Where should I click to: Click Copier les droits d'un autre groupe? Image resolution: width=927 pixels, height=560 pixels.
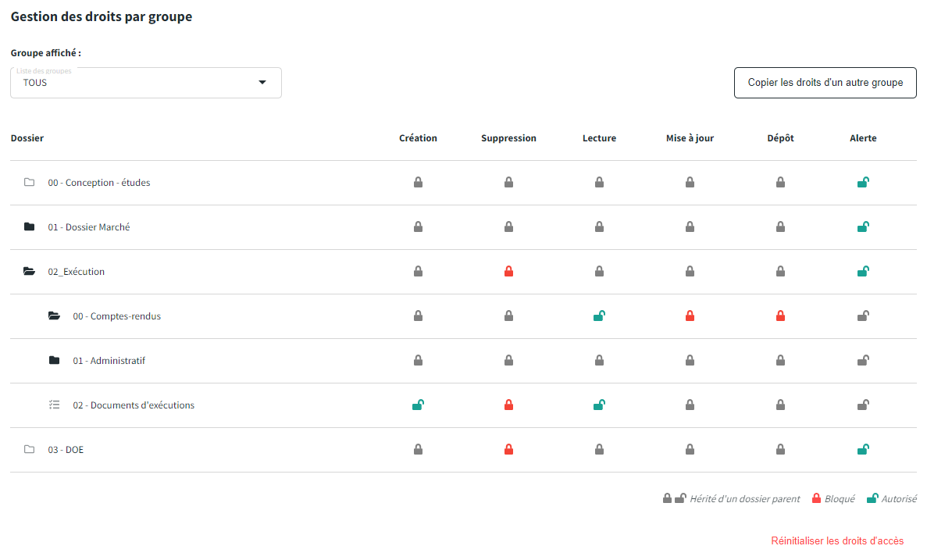point(825,83)
